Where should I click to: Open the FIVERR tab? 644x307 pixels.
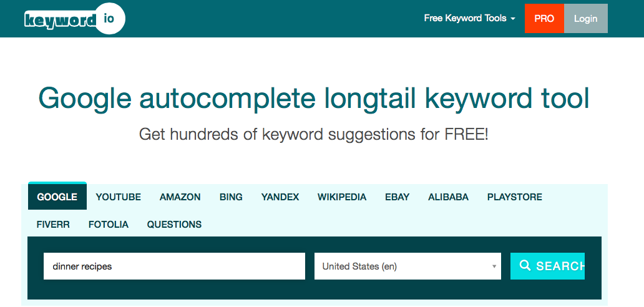pyautogui.click(x=54, y=225)
